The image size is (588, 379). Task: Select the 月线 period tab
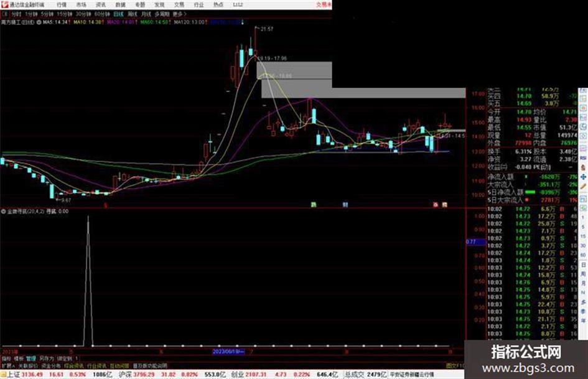point(146,14)
